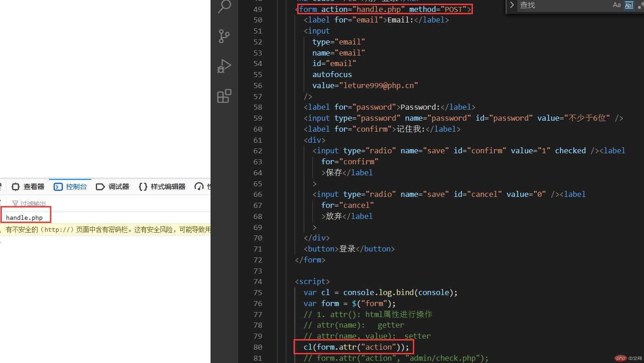
Task: Click the cl(form.attr("action")) code line
Action: coord(356,347)
